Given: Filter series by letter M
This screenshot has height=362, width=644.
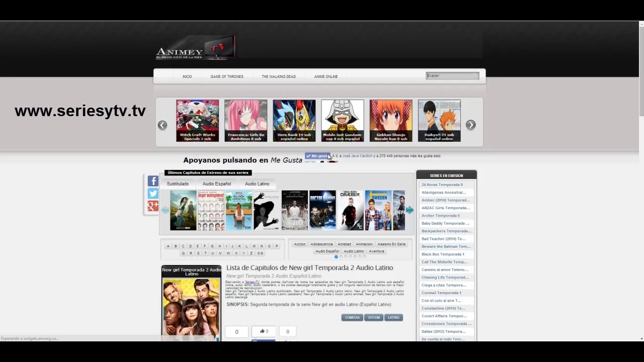Looking at the screenshot, I should point(254,246).
